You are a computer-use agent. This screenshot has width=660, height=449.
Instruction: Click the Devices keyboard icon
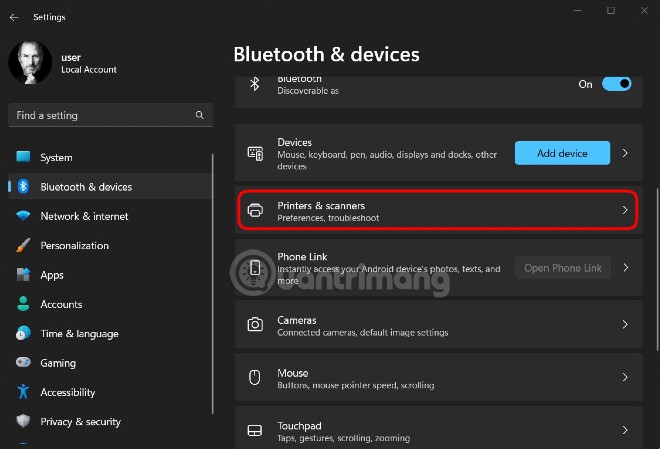pyautogui.click(x=255, y=153)
